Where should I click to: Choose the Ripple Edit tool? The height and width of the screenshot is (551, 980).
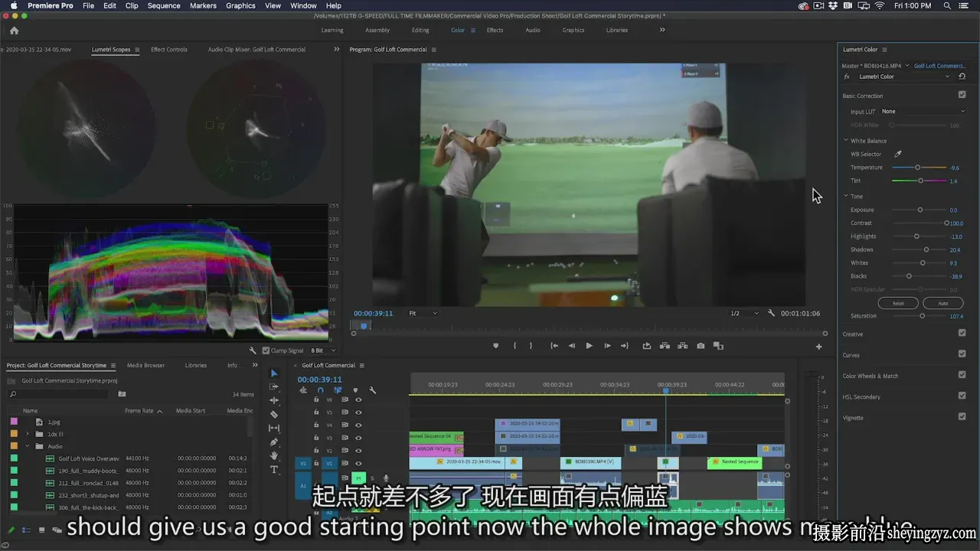tap(274, 400)
